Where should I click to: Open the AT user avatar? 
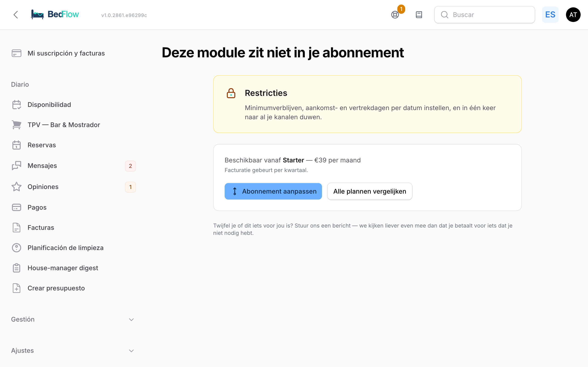(573, 15)
